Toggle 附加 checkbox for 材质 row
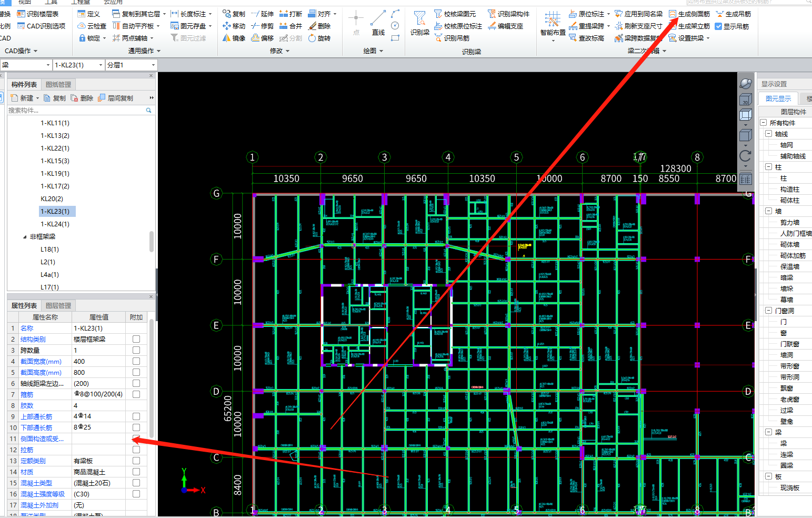Viewport: 812px width, 518px height. [136, 472]
